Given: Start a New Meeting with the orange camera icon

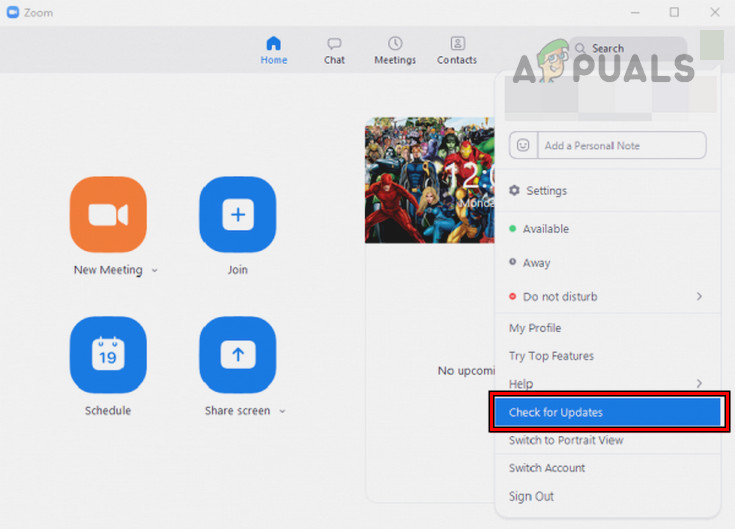Looking at the screenshot, I should click(108, 215).
